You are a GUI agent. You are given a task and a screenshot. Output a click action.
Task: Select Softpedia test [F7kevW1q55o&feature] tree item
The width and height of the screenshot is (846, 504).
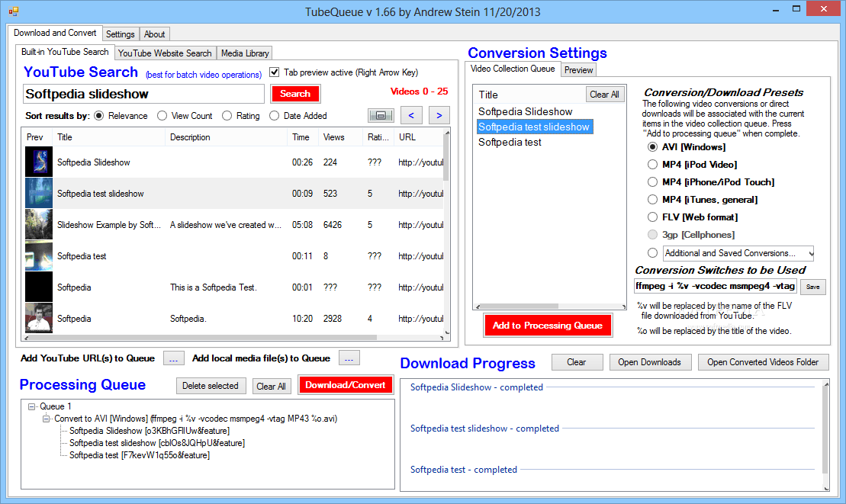coord(139,455)
